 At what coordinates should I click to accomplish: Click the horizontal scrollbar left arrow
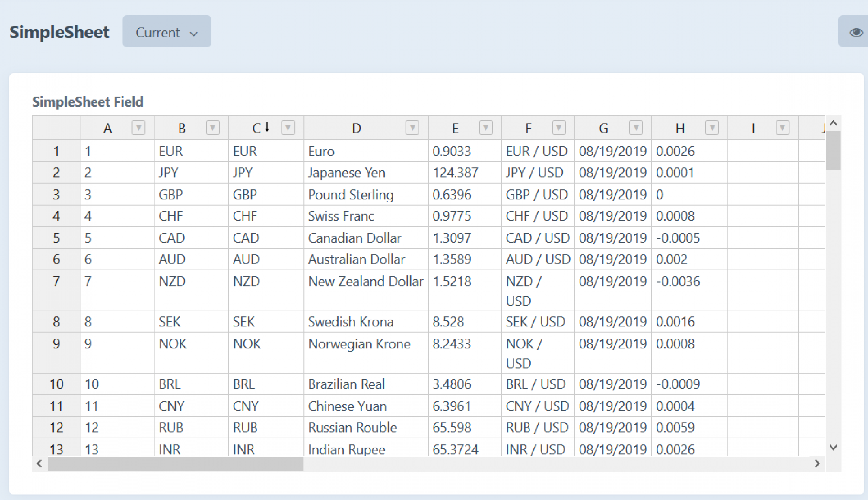[39, 463]
